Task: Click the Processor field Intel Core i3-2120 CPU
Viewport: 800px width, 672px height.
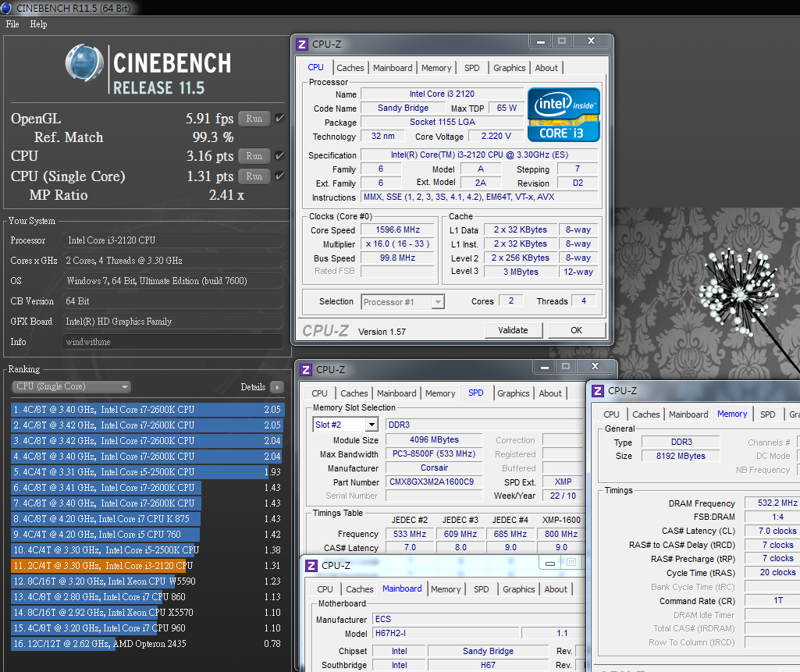Action: click(172, 240)
